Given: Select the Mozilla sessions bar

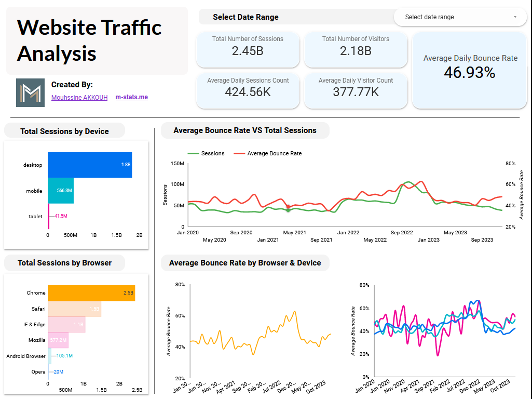Looking at the screenshot, I should [58, 340].
